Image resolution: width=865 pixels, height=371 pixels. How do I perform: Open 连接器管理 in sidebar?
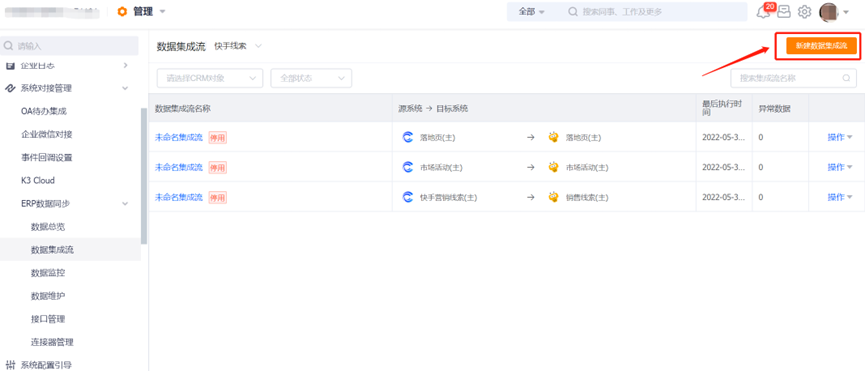click(52, 342)
